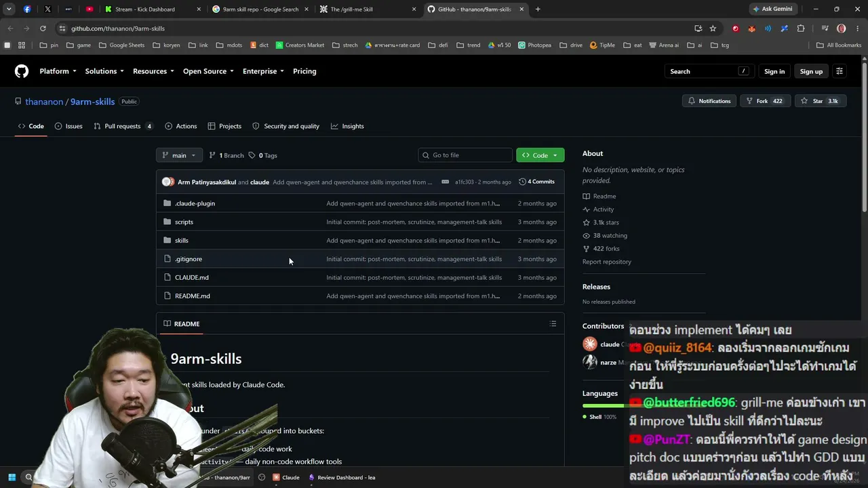
Task: Switch to the Pull requests tab
Action: [123, 126]
